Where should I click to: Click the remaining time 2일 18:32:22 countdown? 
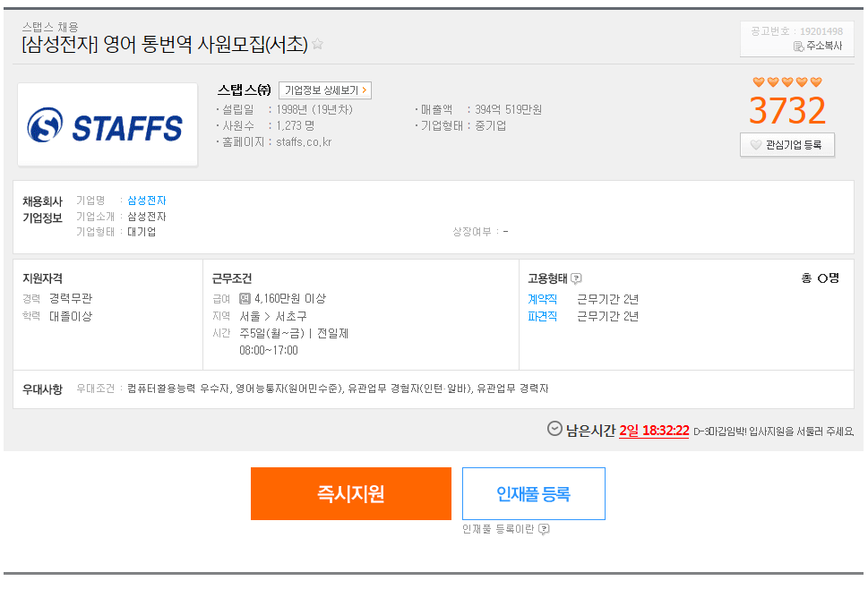[654, 431]
